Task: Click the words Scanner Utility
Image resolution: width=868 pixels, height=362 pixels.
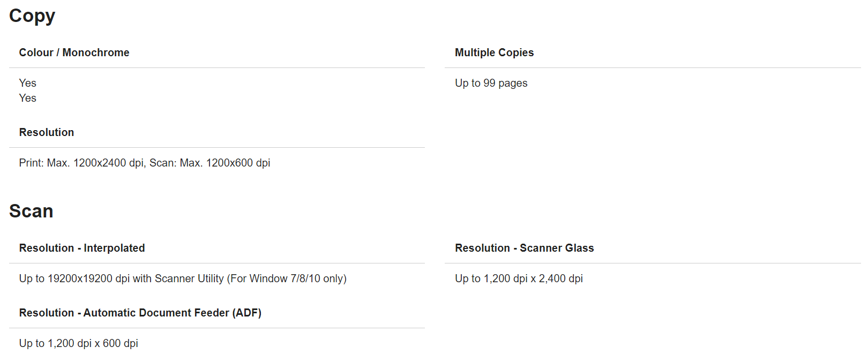Action: pyautogui.click(x=189, y=278)
